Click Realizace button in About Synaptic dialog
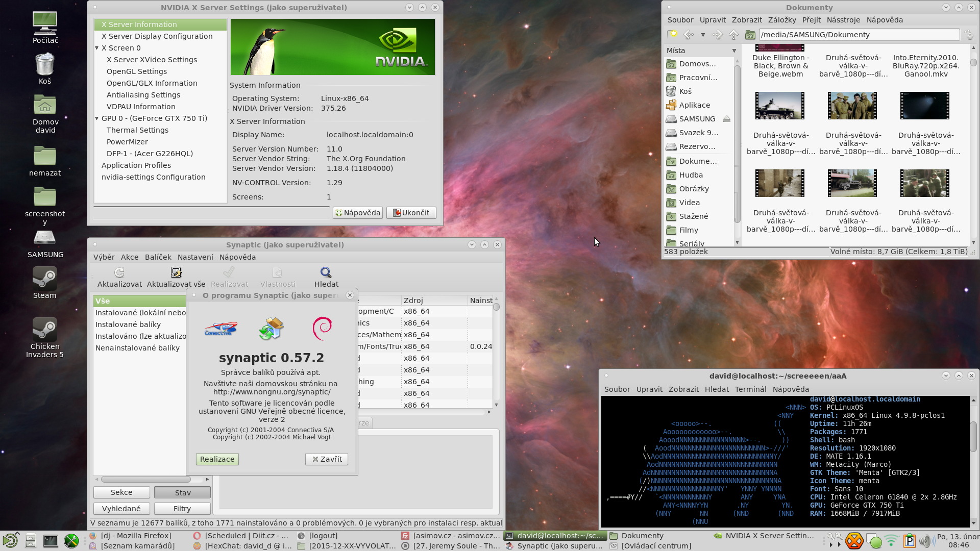Screen dimensions: 980x551 pyautogui.click(x=217, y=459)
